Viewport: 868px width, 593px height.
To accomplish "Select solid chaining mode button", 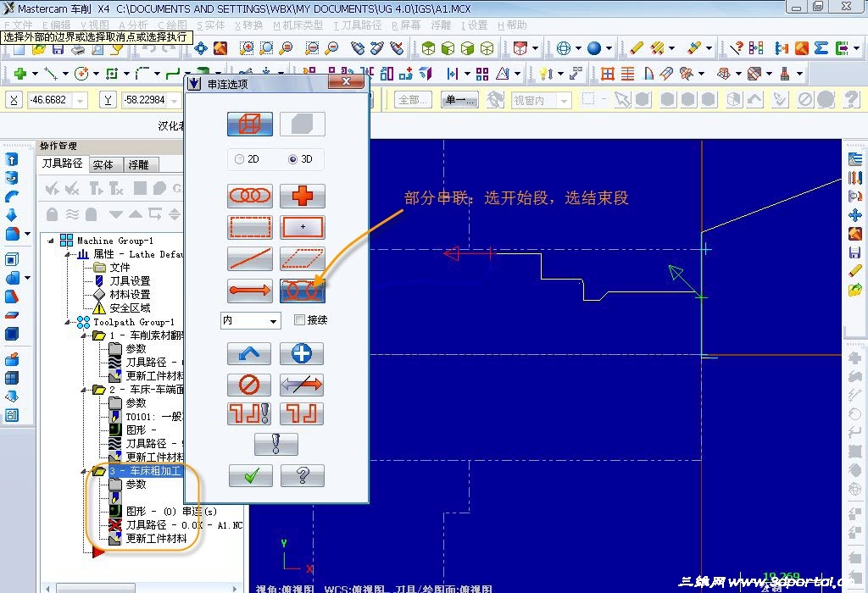I will point(303,124).
